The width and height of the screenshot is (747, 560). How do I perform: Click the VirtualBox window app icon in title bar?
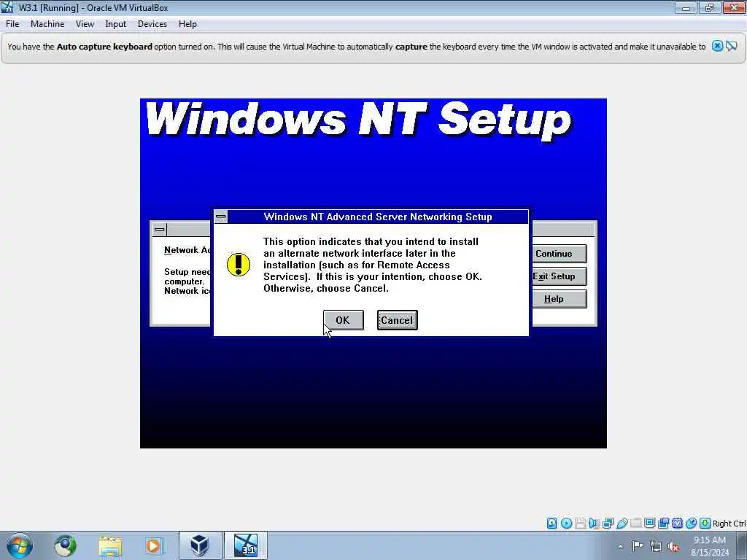(x=7, y=7)
